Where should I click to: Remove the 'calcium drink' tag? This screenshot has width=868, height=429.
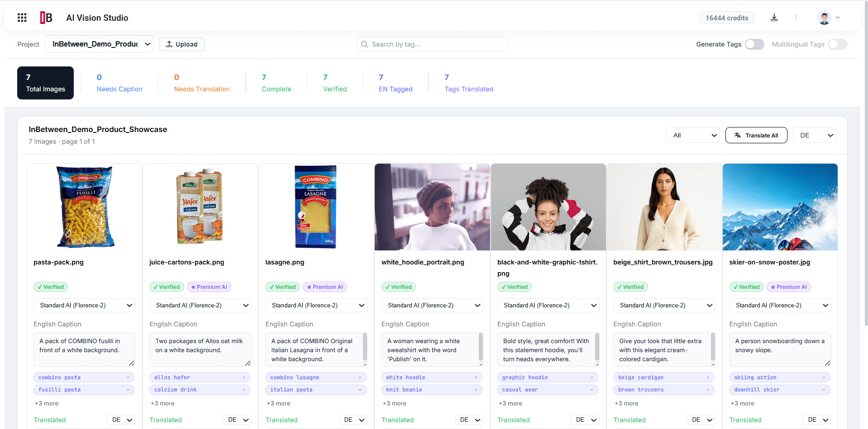point(244,390)
